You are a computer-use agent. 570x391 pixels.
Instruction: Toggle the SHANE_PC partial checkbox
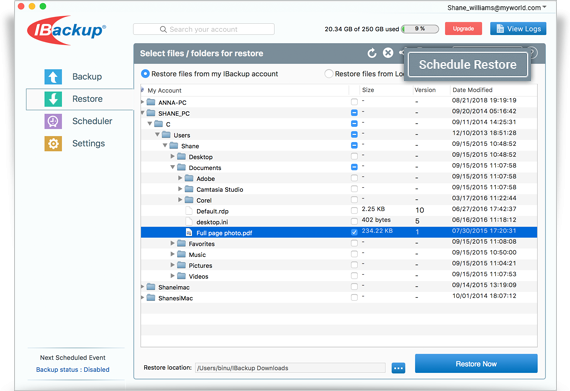(354, 113)
